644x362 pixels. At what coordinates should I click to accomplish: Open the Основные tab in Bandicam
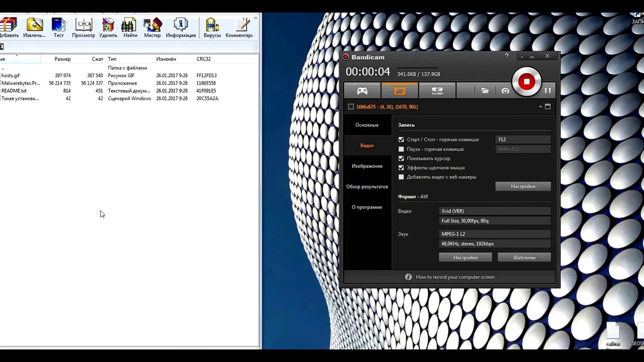pos(367,125)
